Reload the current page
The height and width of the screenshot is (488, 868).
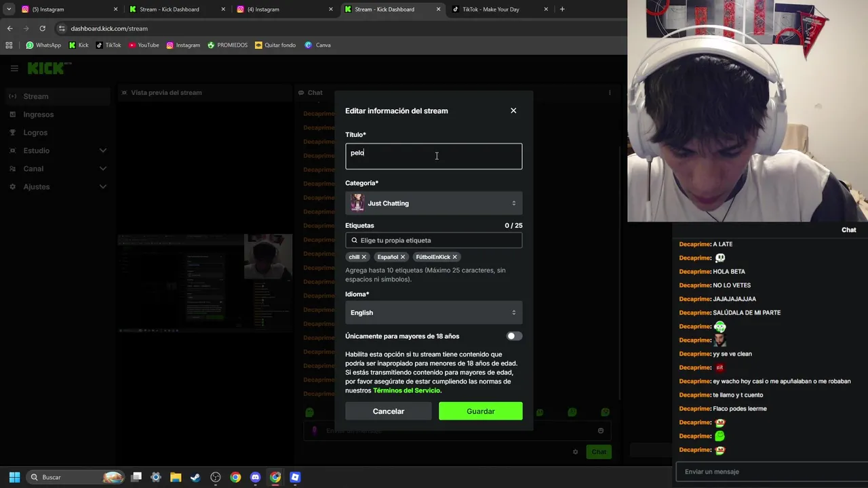tap(42, 28)
